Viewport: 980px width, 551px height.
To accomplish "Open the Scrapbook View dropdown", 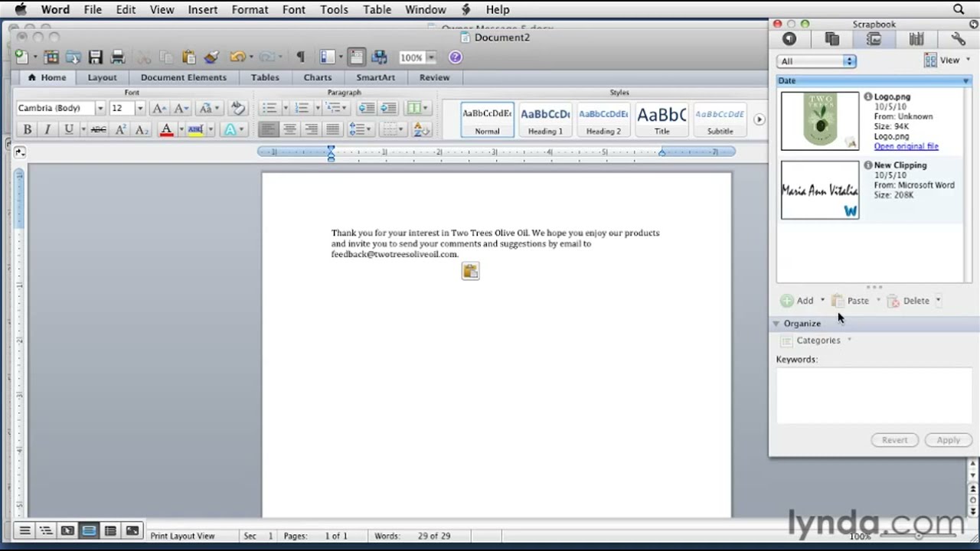I will (947, 60).
